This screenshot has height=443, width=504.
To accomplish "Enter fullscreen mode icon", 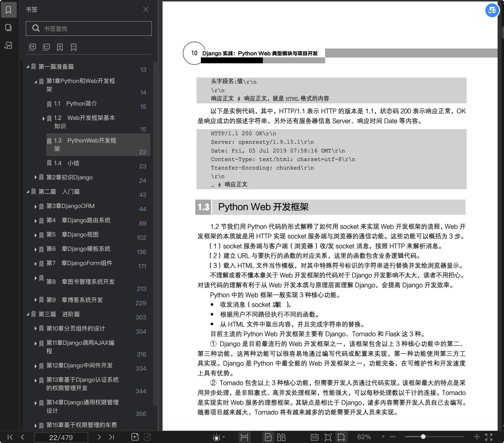I will [x=489, y=437].
